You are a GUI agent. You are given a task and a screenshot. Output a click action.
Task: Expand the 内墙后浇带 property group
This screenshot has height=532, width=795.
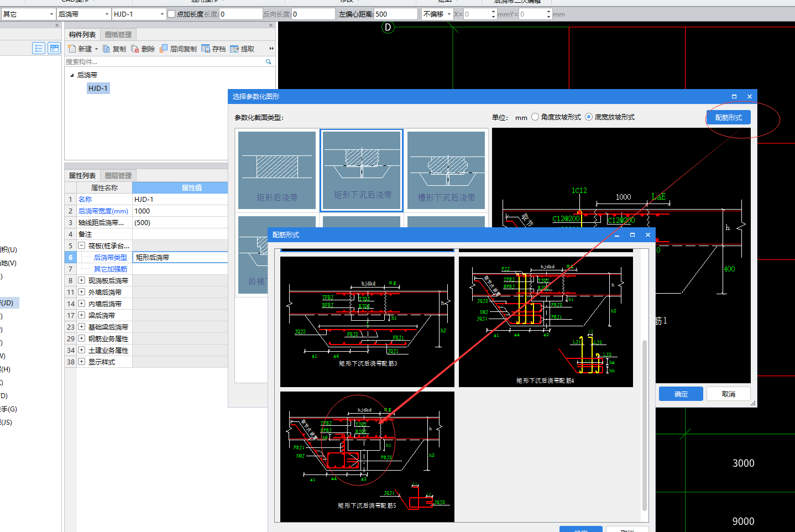(81, 304)
